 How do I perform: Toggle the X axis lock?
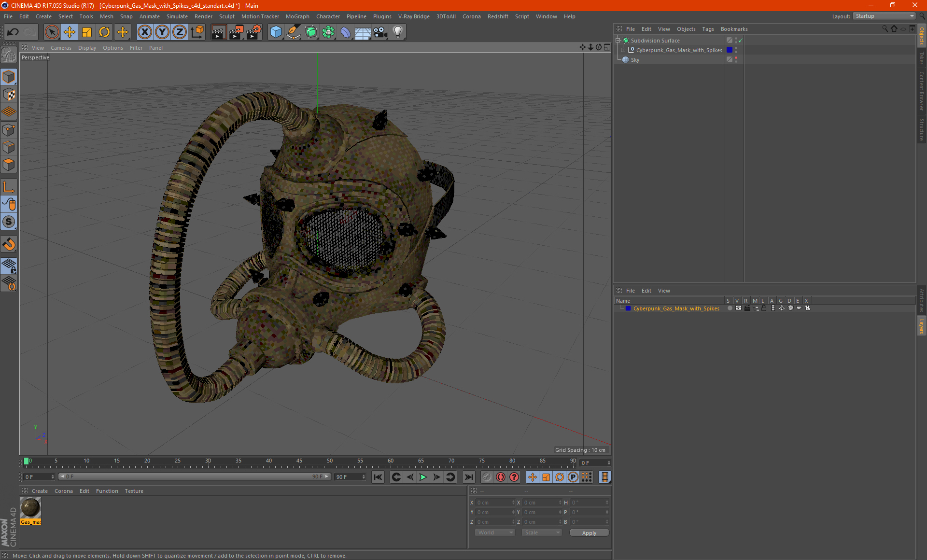coord(144,32)
